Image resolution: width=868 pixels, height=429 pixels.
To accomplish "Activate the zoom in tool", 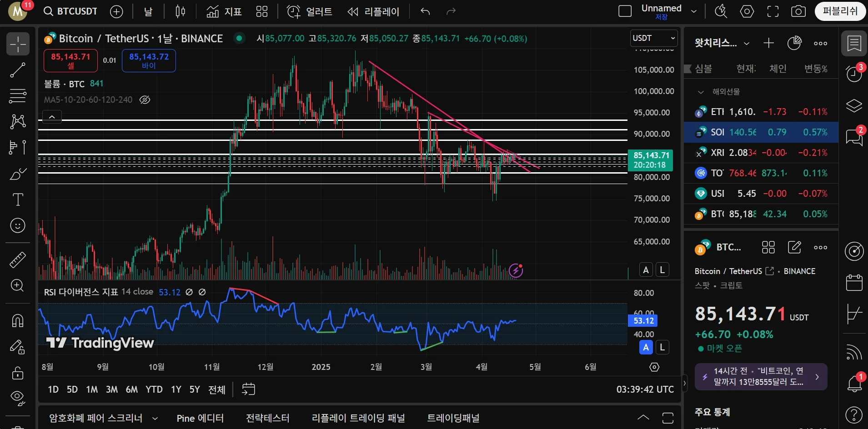I will coord(18,285).
